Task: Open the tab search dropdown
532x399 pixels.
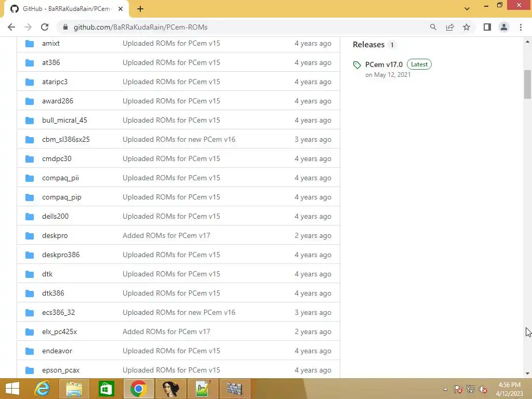Action: click(x=467, y=9)
